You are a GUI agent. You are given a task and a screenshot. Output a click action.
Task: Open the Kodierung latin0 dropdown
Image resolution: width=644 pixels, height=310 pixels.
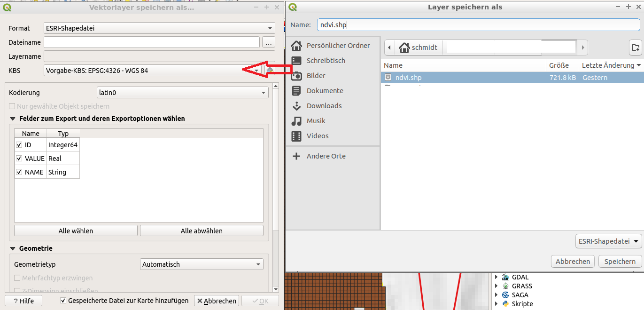[182, 93]
